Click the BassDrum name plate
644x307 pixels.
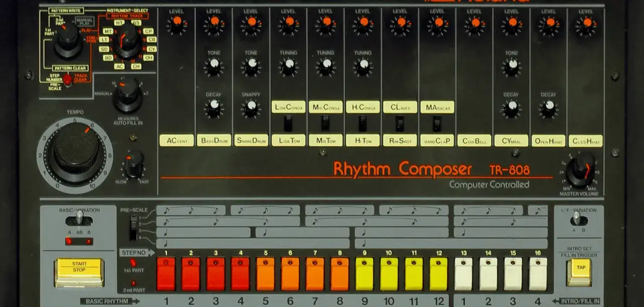coord(214,141)
